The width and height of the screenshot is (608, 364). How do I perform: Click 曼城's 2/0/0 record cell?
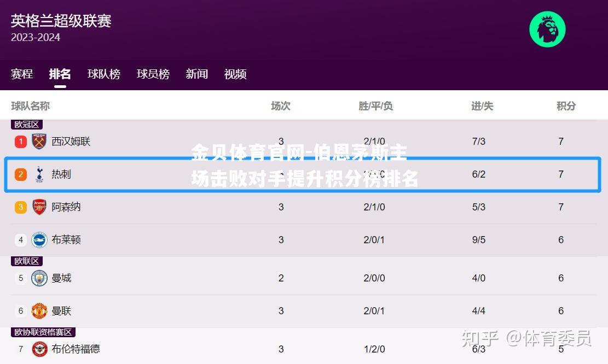click(x=374, y=278)
